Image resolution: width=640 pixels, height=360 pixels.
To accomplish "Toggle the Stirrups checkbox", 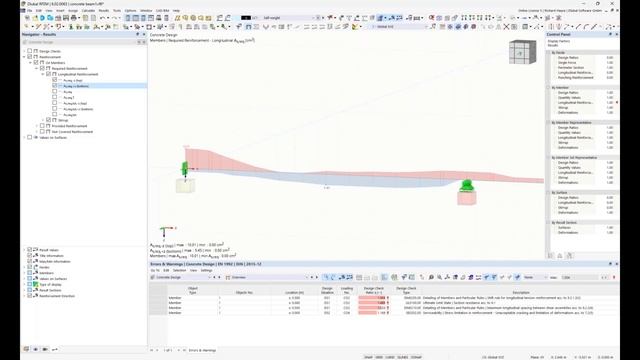I will click(x=48, y=120).
